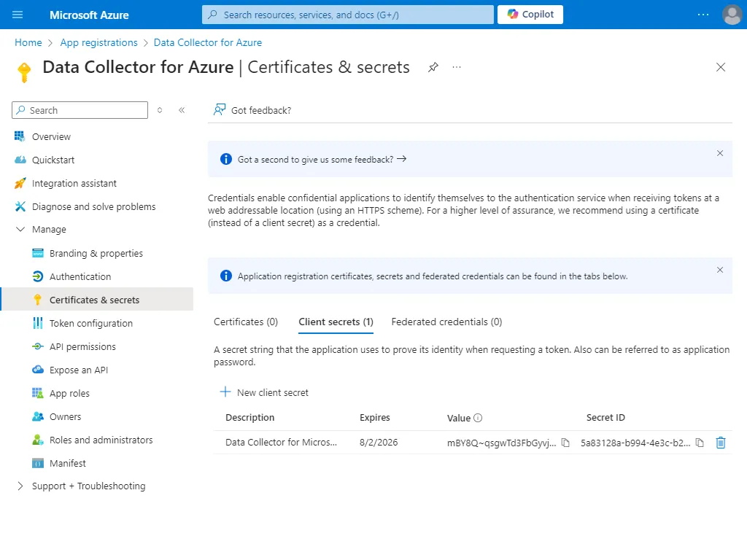Open App roles
This screenshot has height=560, width=747.
[69, 393]
